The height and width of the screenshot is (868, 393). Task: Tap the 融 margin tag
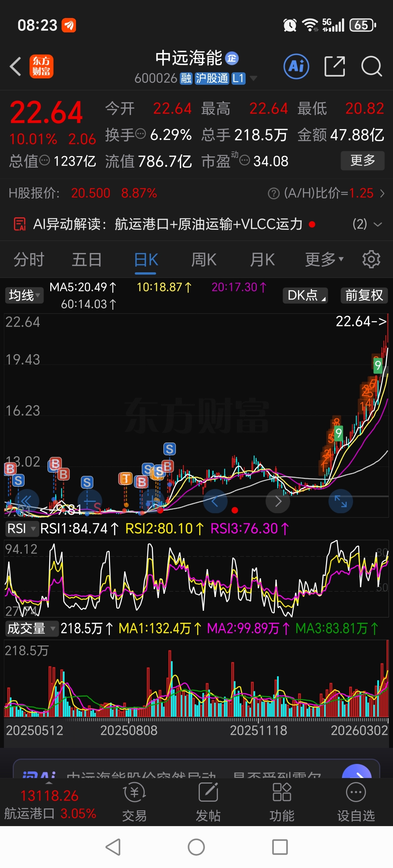(x=186, y=79)
